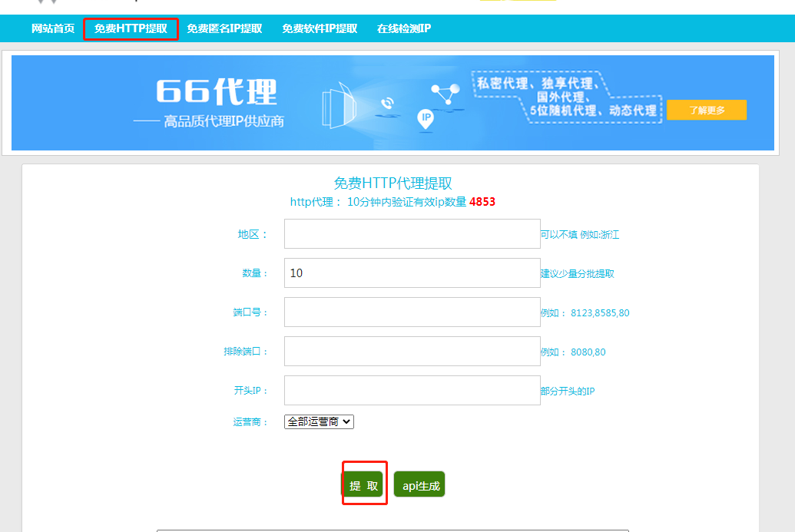Click the left yellow badge at top right
Viewport: 795px width, 532px height.
pyautogui.click(x=489, y=2)
